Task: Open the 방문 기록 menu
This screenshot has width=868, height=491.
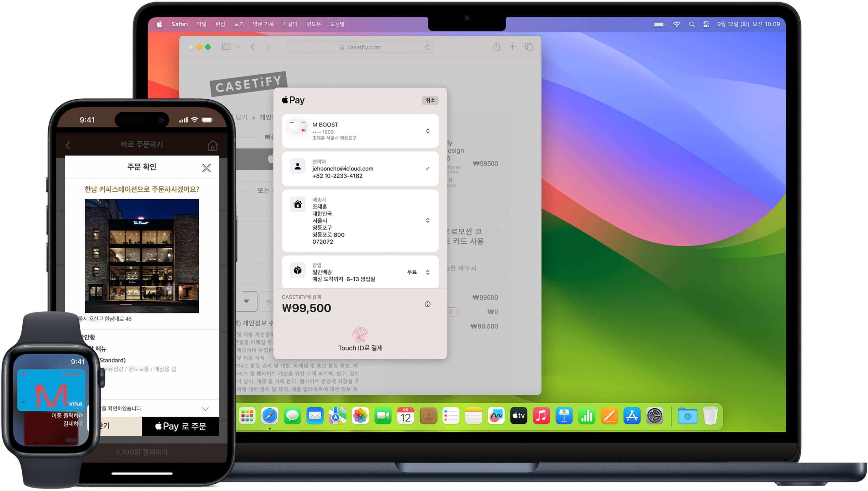Action: click(263, 24)
